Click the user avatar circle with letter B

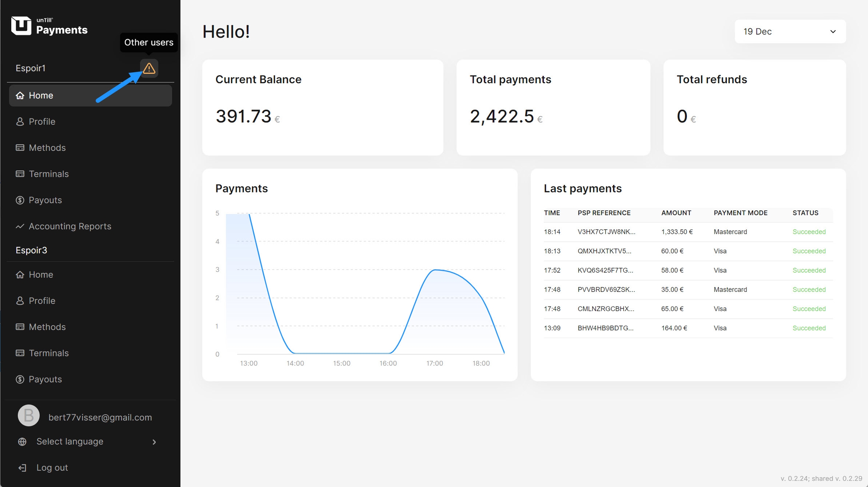tap(29, 416)
